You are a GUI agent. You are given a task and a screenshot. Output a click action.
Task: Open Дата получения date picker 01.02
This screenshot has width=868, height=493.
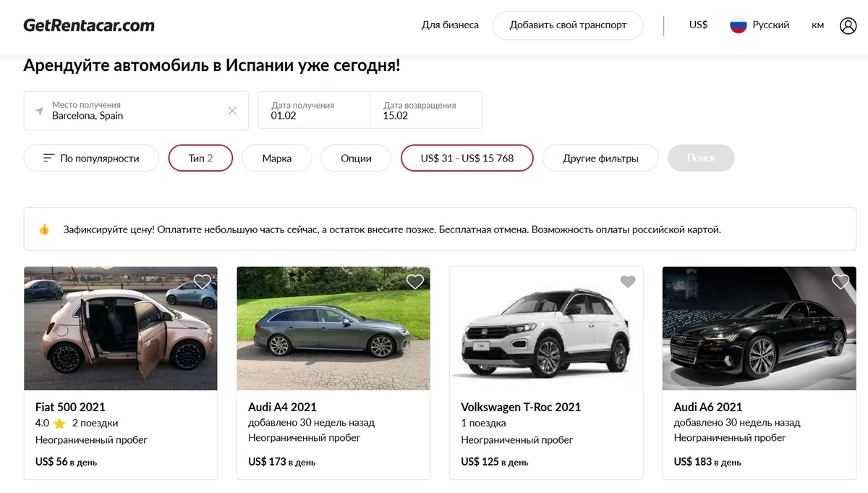tap(314, 111)
